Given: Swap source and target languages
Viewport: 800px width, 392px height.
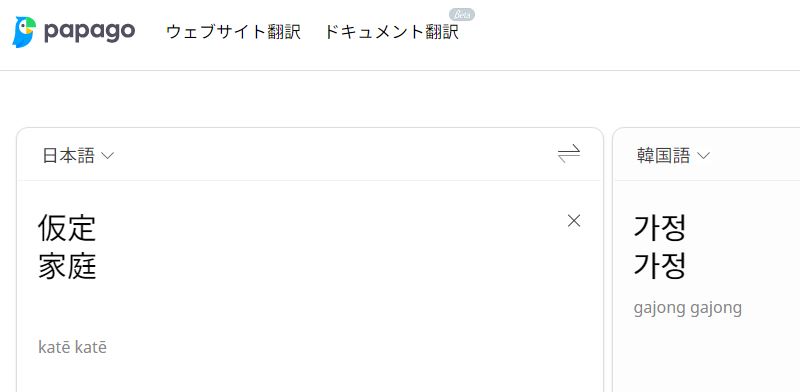Looking at the screenshot, I should 569,154.
